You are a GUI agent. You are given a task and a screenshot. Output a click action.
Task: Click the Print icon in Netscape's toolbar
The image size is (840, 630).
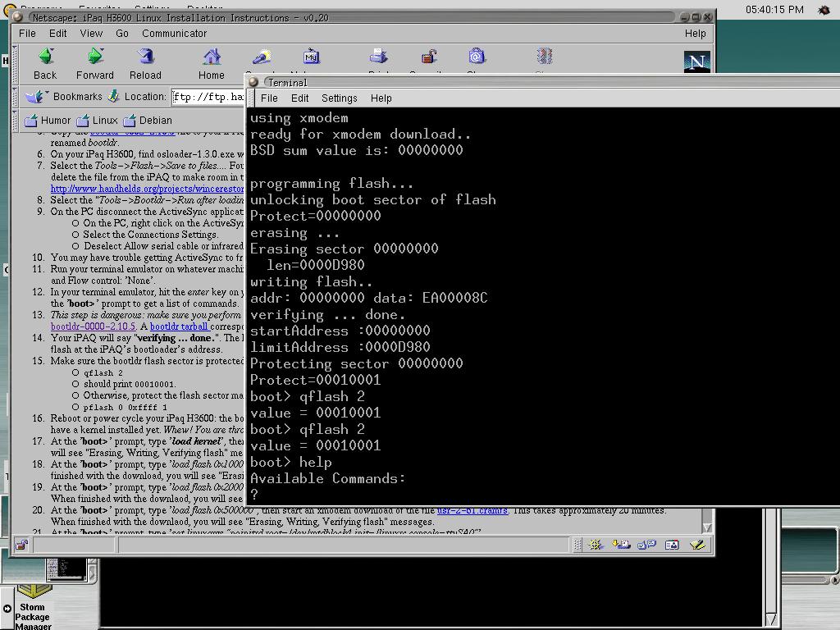[378, 57]
